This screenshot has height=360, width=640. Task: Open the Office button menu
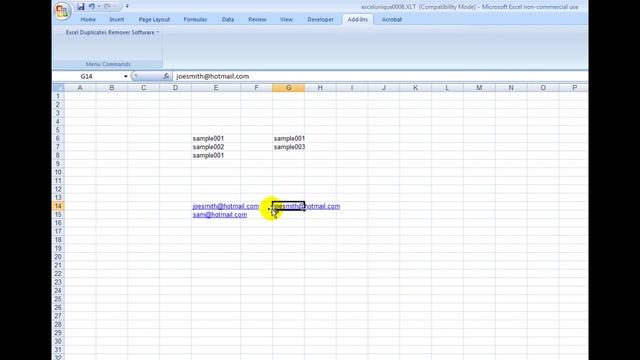click(x=62, y=11)
